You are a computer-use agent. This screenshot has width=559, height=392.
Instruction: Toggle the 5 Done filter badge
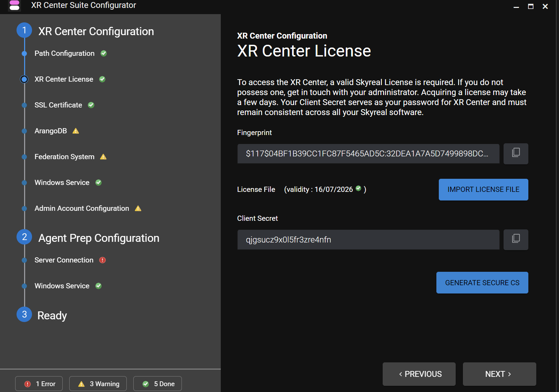pos(157,384)
